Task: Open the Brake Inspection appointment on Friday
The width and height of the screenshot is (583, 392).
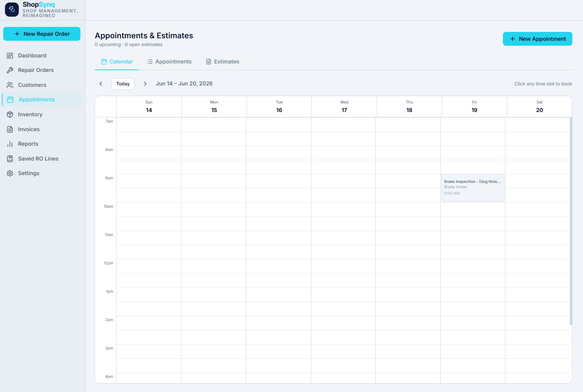Action: coord(473,188)
